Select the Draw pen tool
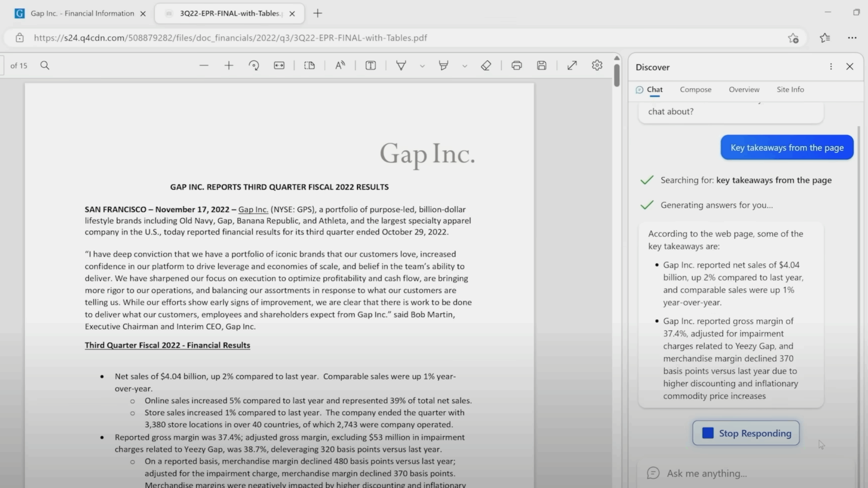This screenshot has height=488, width=868. tap(401, 65)
